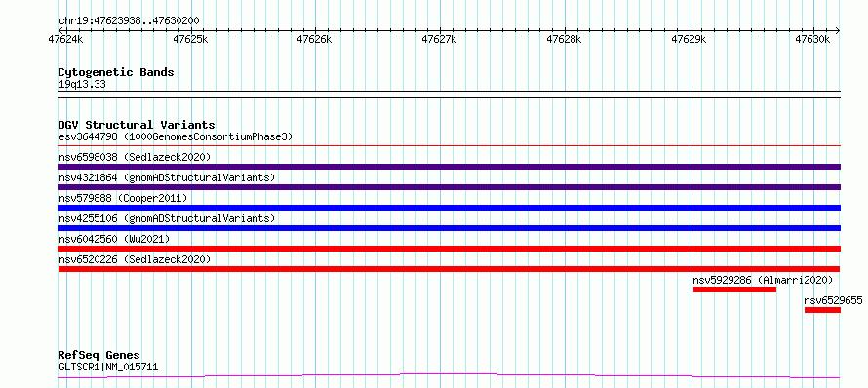This screenshot has width=868, height=388.
Task: Click the 47625k ruler tick label
Action: point(191,39)
